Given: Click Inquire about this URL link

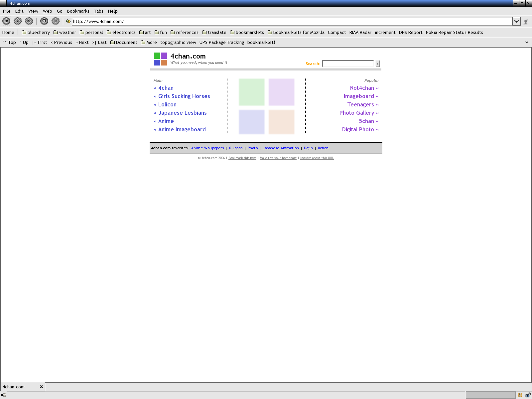Looking at the screenshot, I should [317, 158].
